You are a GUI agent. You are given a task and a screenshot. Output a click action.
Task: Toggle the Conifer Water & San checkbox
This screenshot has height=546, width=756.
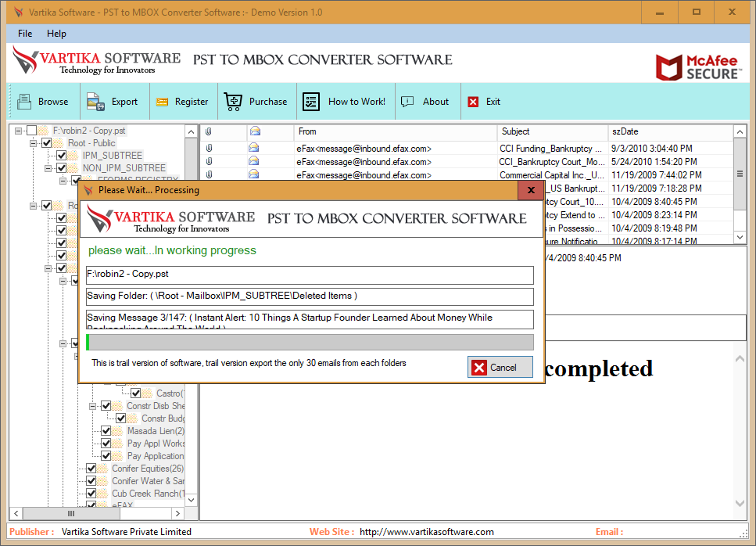click(x=91, y=481)
